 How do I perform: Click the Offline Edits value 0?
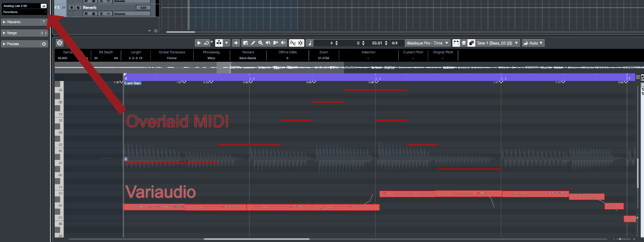click(287, 57)
